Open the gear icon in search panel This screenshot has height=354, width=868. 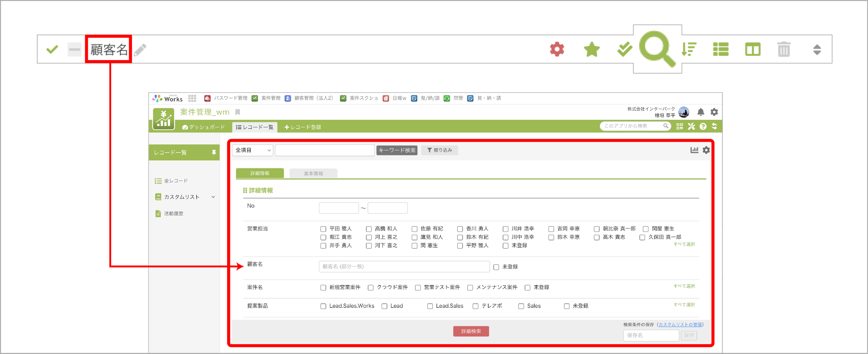point(706,150)
